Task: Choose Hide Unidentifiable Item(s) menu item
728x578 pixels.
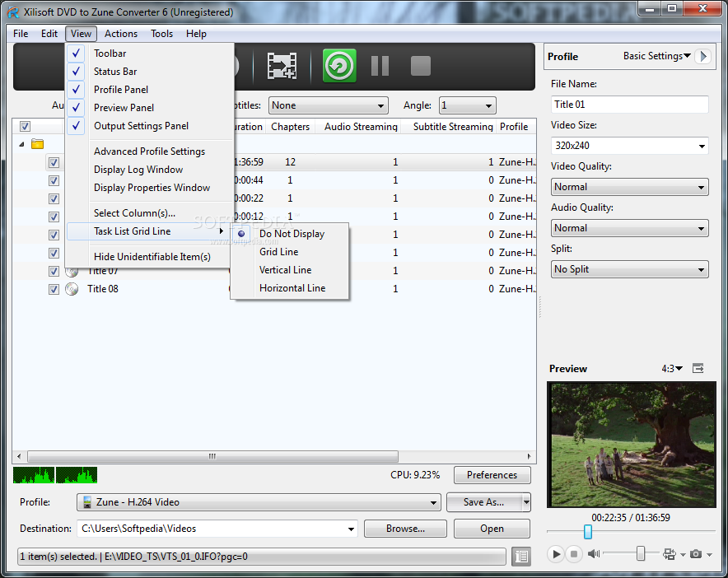Action: click(152, 257)
